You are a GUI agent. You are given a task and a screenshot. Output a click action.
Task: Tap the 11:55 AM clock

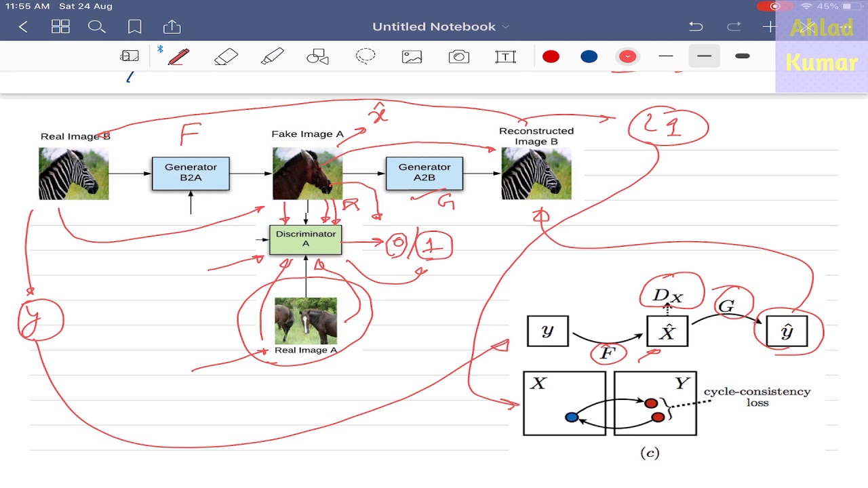pyautogui.click(x=26, y=7)
